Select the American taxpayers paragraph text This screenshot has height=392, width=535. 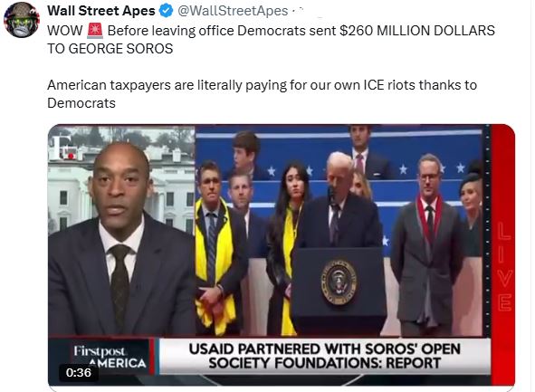point(262,94)
